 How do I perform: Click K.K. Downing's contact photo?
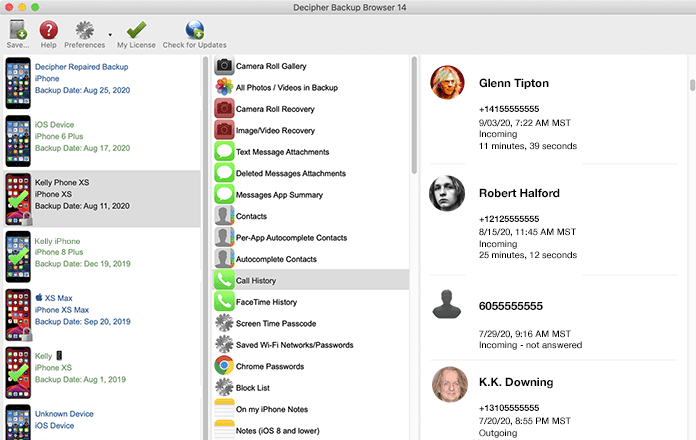click(450, 384)
